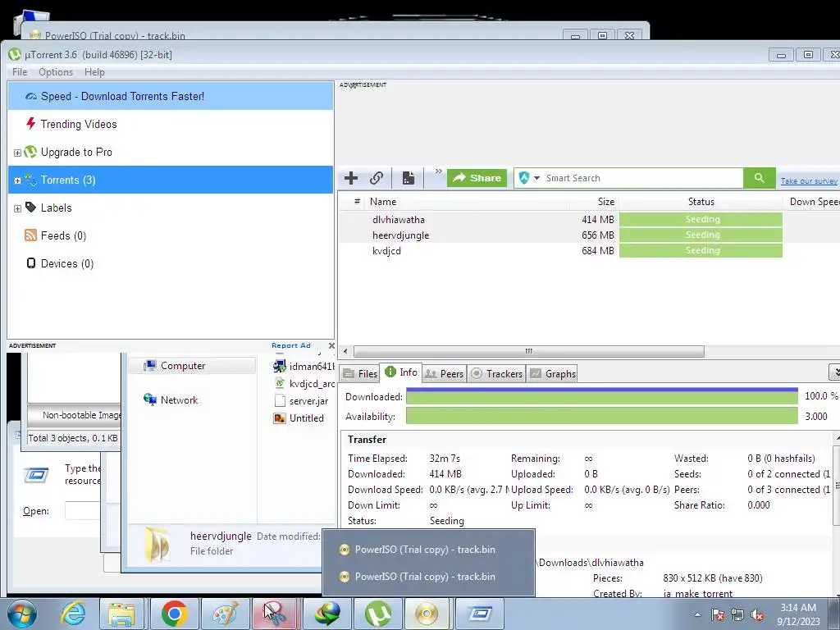
Task: Expand the hidden toolbar chevron
Action: pyautogui.click(x=438, y=171)
